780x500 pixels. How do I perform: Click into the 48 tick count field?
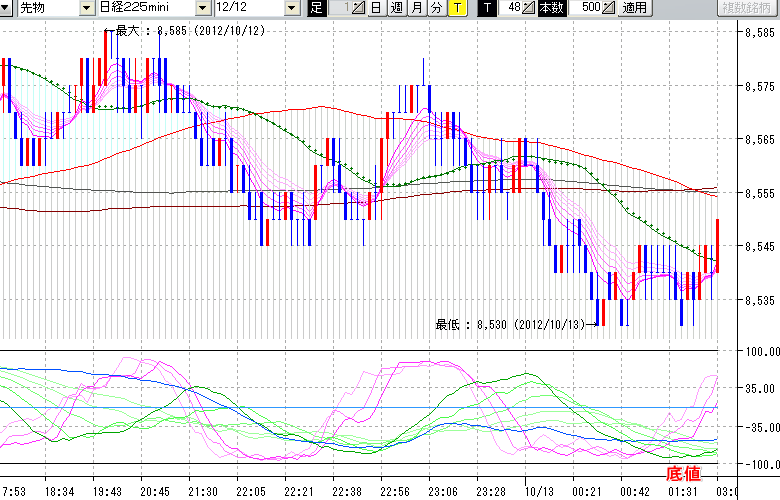[x=511, y=8]
